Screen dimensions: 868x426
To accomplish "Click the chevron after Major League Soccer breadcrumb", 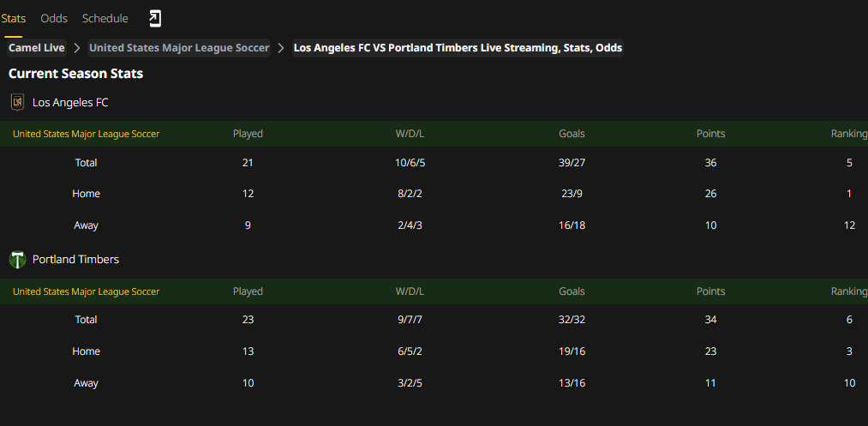I will tap(281, 48).
